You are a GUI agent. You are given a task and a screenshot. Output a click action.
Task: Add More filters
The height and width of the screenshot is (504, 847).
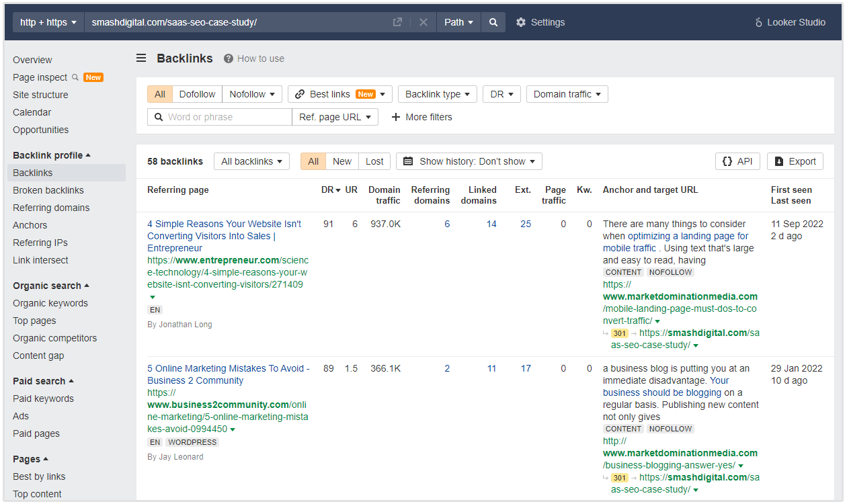point(421,117)
